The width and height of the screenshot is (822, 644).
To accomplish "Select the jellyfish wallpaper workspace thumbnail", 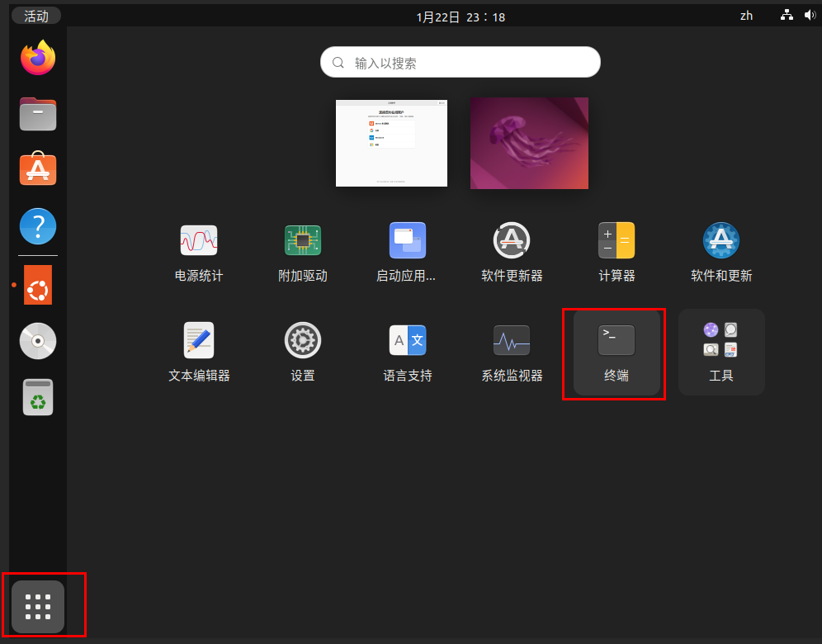I will point(529,143).
